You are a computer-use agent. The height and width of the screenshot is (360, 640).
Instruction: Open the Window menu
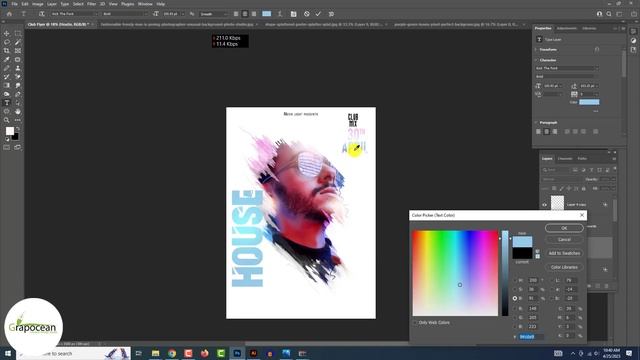tap(145, 4)
